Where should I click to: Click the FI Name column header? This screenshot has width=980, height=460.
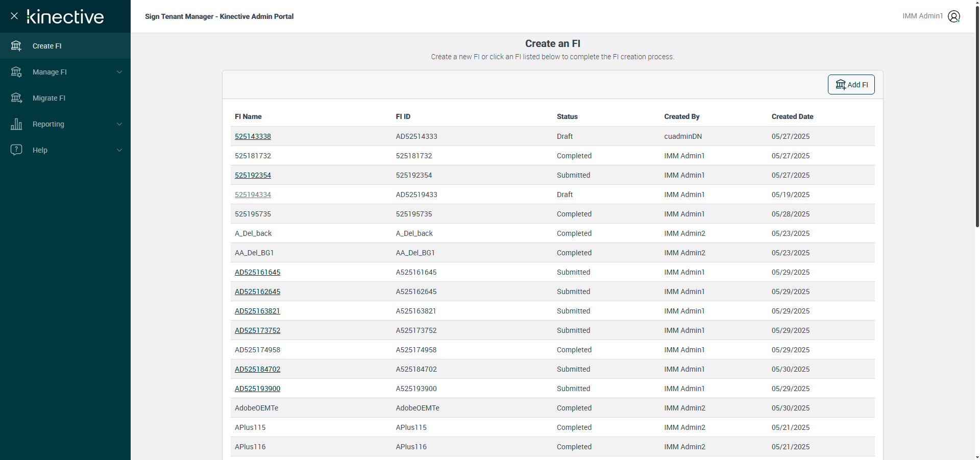(248, 116)
